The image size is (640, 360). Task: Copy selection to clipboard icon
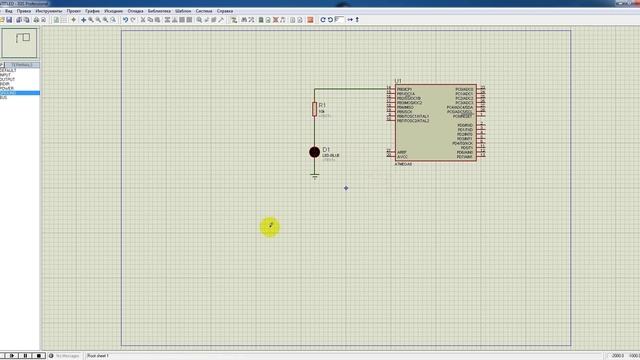pyautogui.click(x=150, y=20)
